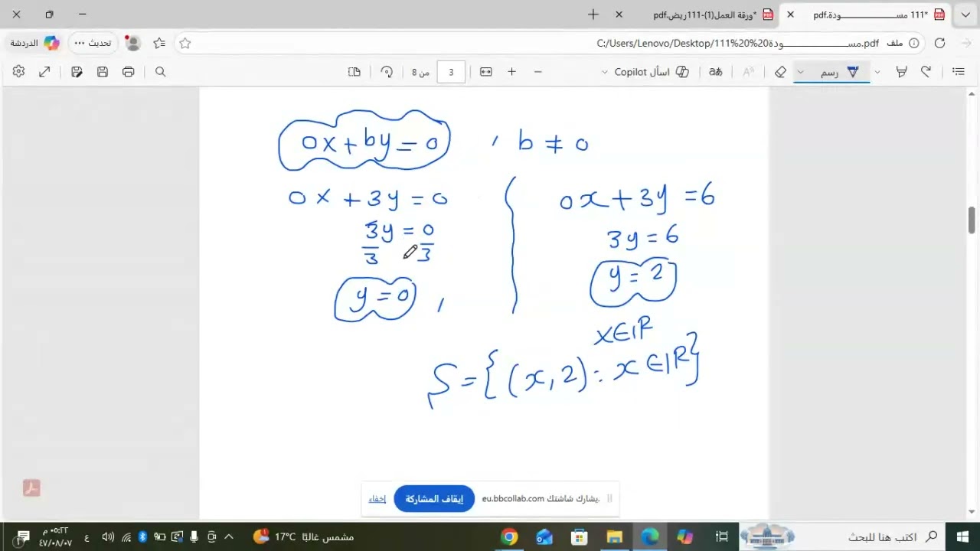The width and height of the screenshot is (980, 551).
Task: Add this page to favorites star
Action: 185,43
